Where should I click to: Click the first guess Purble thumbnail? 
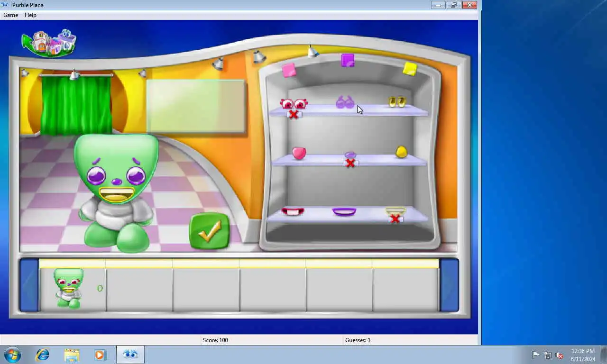pos(69,288)
